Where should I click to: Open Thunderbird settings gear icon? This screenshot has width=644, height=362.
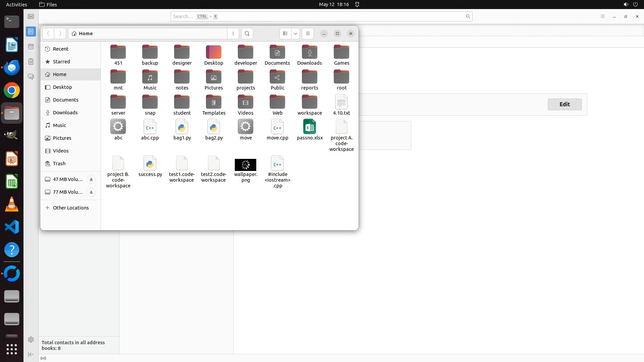[x=31, y=340]
